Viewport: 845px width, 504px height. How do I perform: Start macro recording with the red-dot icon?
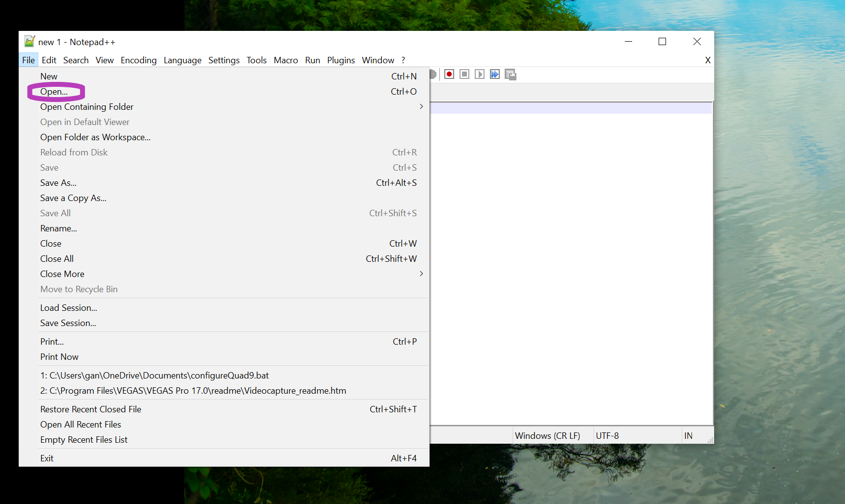coord(449,74)
